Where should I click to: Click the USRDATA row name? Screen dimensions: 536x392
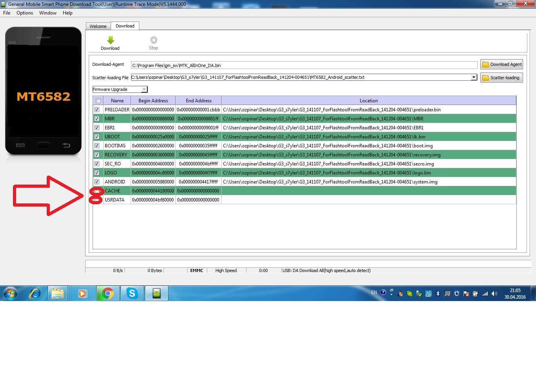tap(115, 200)
